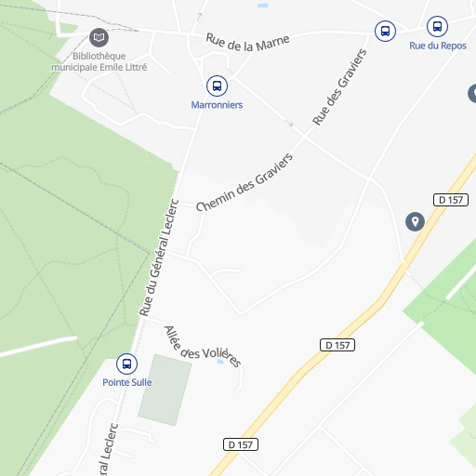This screenshot has height=476, width=476.
Task: Click the Marronniers stop label
Action: [x=217, y=105]
